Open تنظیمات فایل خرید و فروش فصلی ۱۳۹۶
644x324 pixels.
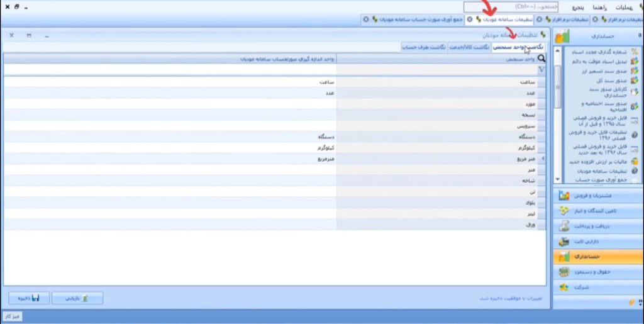(x=602, y=135)
